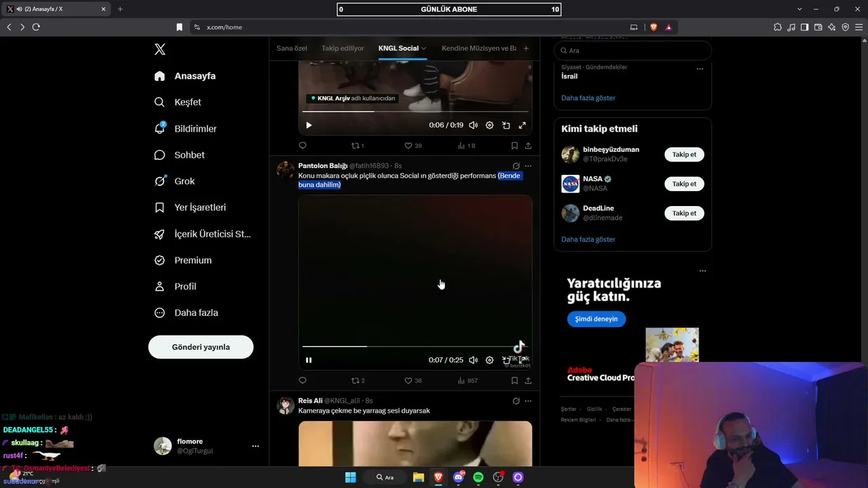Bookmark the post with 39 likes
The width and height of the screenshot is (868, 488).
click(x=514, y=146)
